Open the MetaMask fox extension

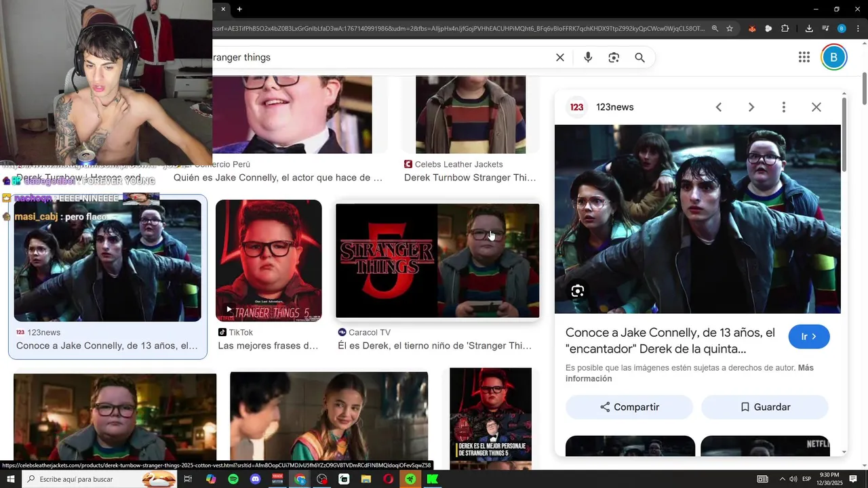pyautogui.click(x=752, y=28)
